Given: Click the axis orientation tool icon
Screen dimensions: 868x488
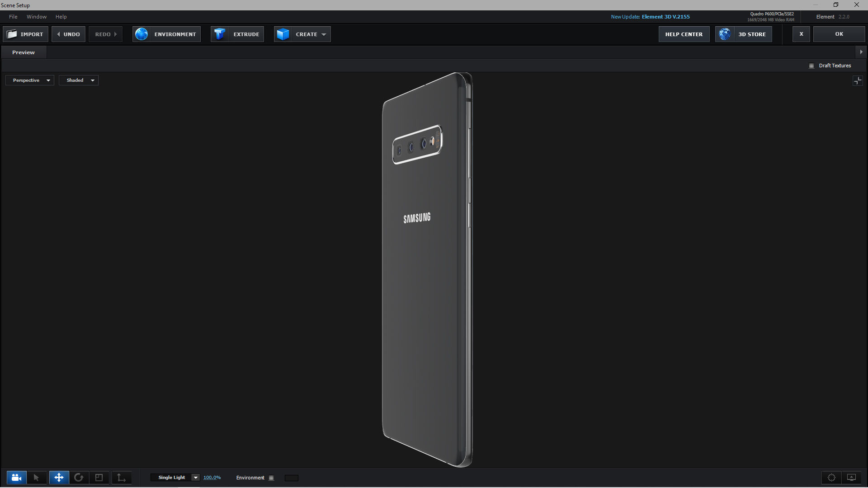Looking at the screenshot, I should (x=121, y=478).
